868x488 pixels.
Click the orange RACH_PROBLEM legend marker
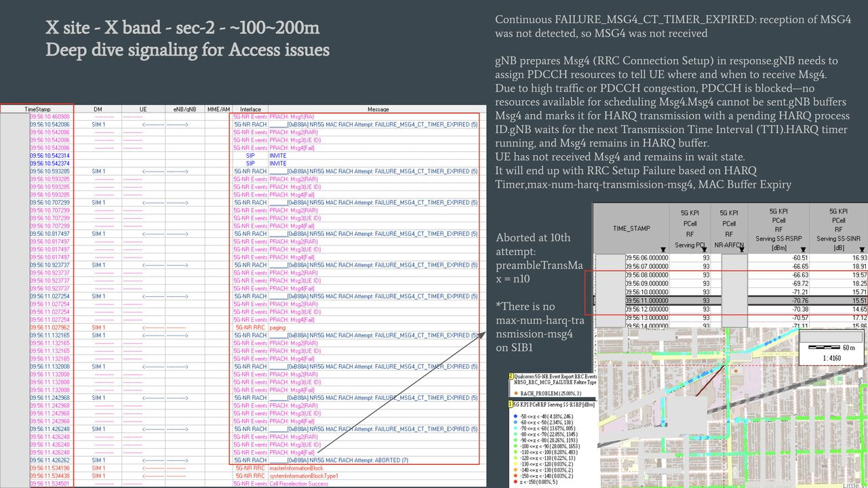(x=517, y=392)
